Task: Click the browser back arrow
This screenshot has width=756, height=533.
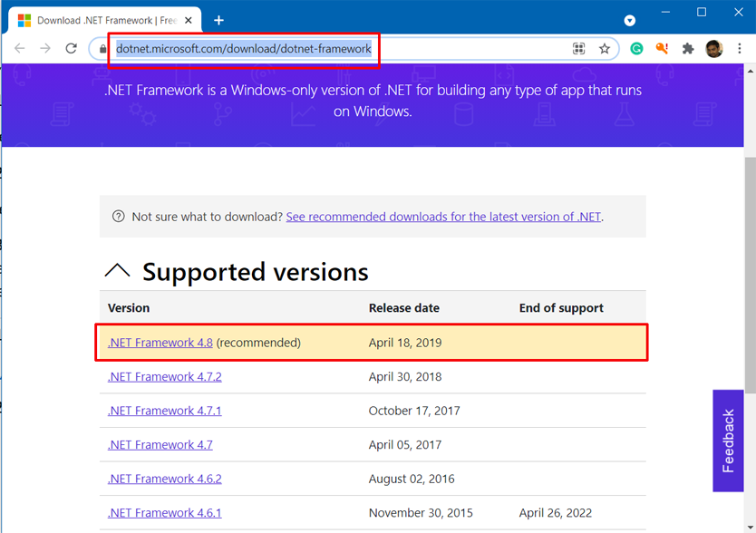Action: point(20,48)
